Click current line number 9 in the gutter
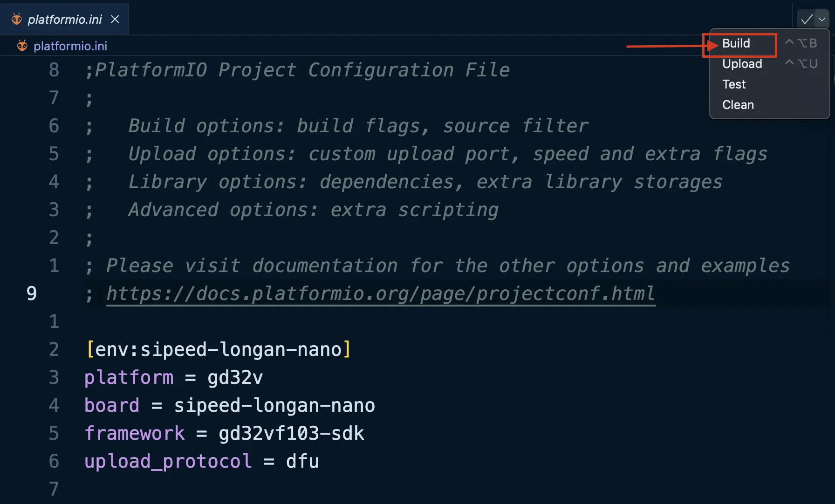This screenshot has width=835, height=504. (32, 293)
